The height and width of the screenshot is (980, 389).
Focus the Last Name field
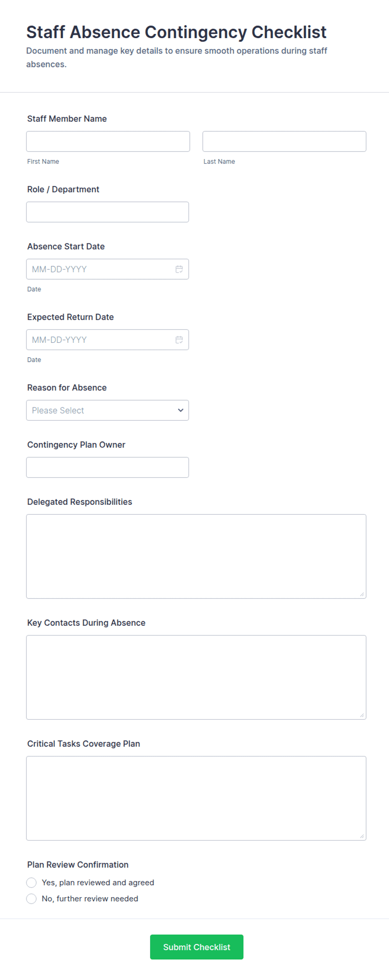point(284,141)
